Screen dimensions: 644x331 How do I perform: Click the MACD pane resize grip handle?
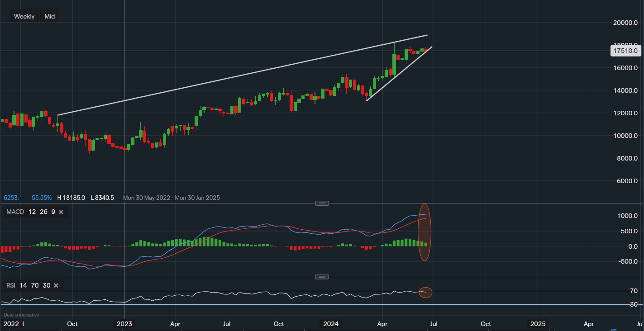point(322,203)
